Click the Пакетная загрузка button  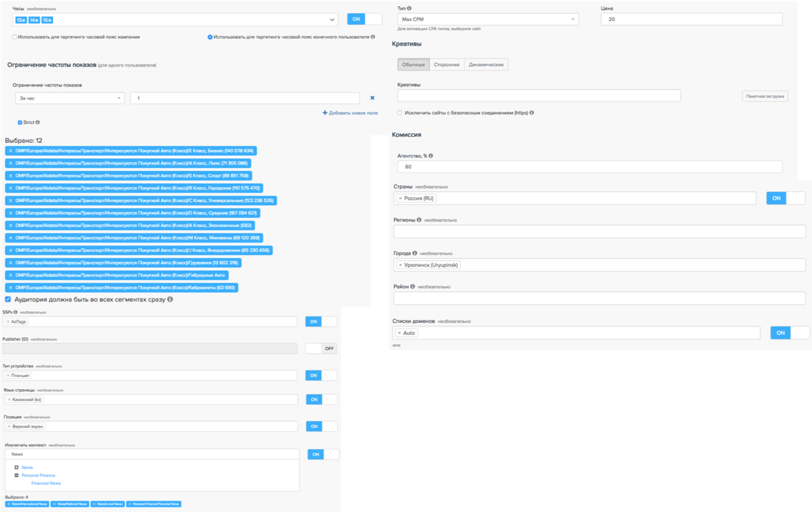765,96
